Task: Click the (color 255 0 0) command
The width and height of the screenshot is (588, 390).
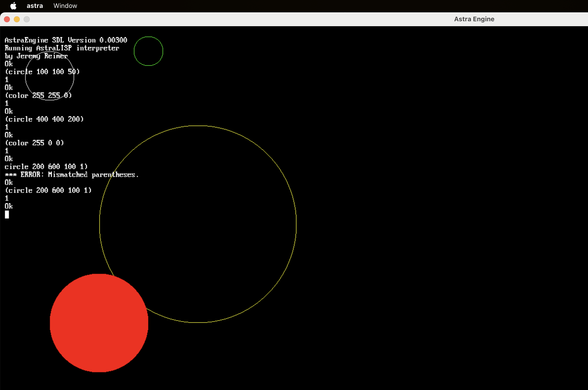Action: (x=35, y=143)
